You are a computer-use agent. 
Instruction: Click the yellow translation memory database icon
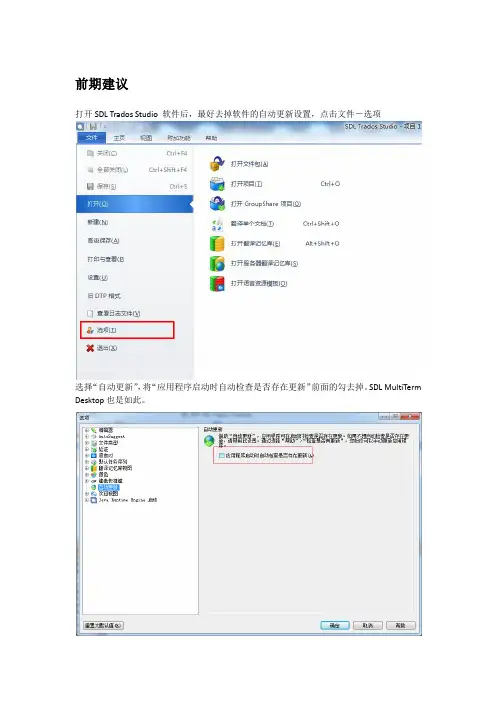click(217, 244)
